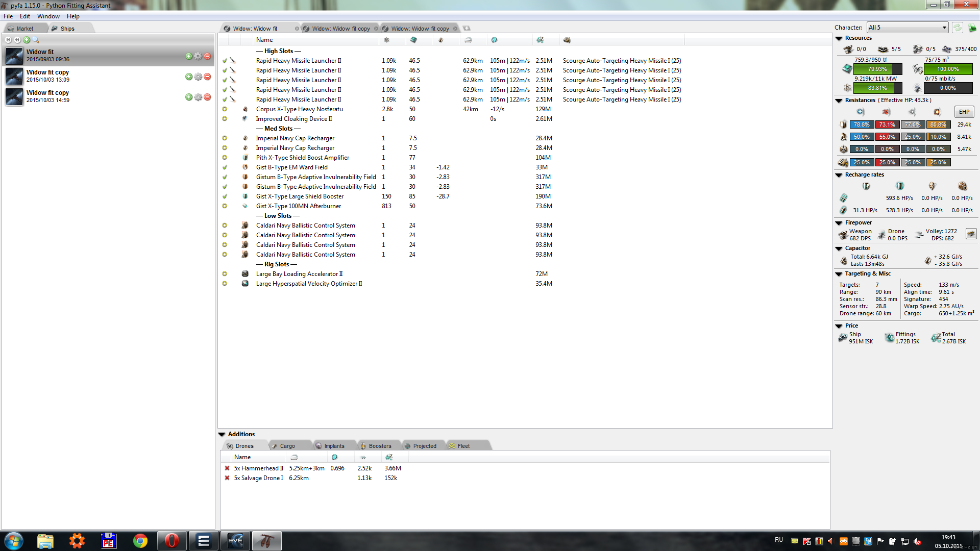Click the range column header icon
Image resolution: width=980 pixels, height=551 pixels.
point(468,40)
